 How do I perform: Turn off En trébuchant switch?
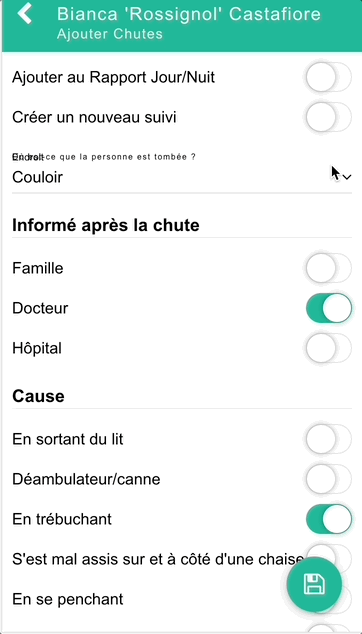328,519
